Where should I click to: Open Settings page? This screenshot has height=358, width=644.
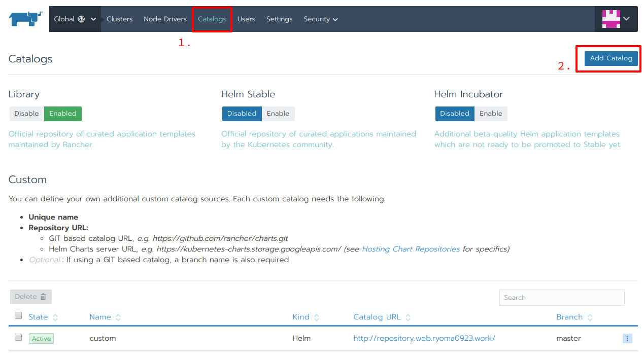coord(279,19)
